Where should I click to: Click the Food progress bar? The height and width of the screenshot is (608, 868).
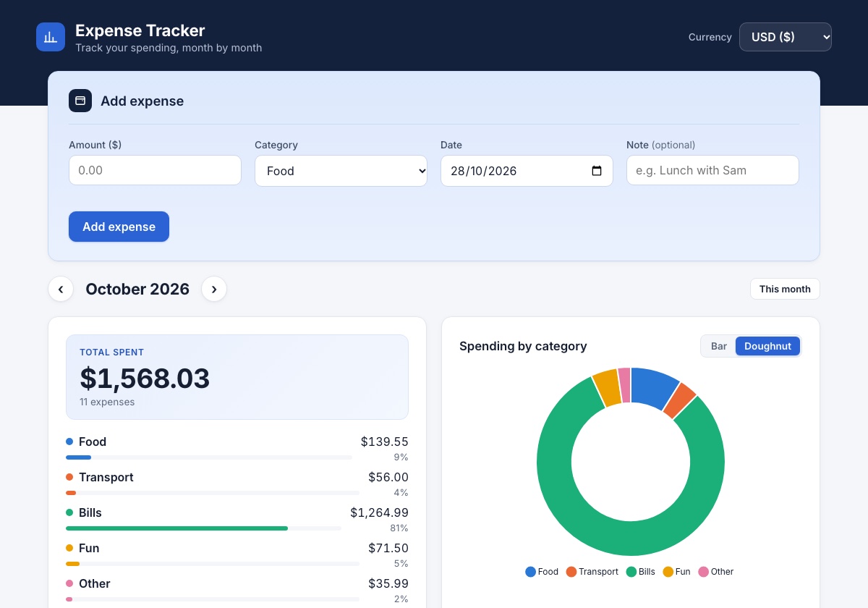[x=209, y=457]
